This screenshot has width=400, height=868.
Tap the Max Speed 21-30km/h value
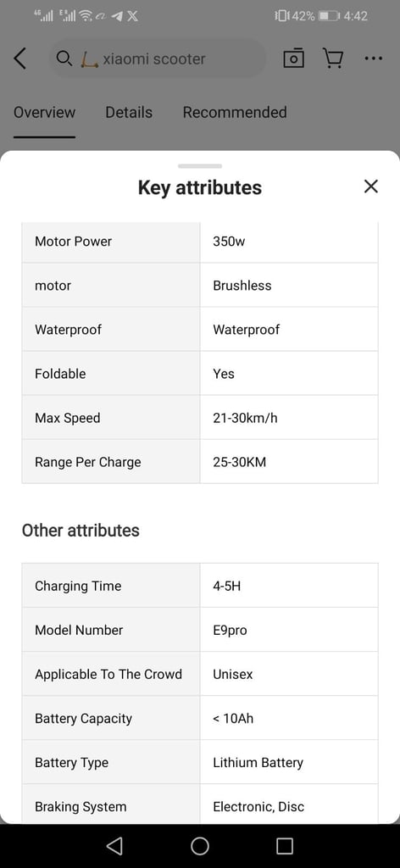[245, 418]
